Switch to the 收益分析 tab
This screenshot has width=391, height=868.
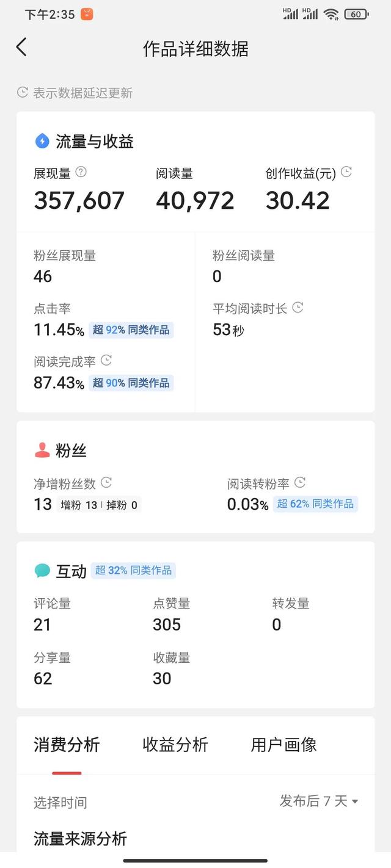click(175, 744)
